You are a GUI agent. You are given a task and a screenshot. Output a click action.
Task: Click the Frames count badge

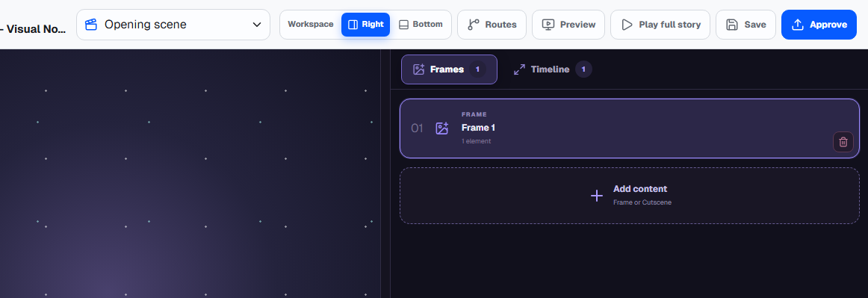coord(478,69)
